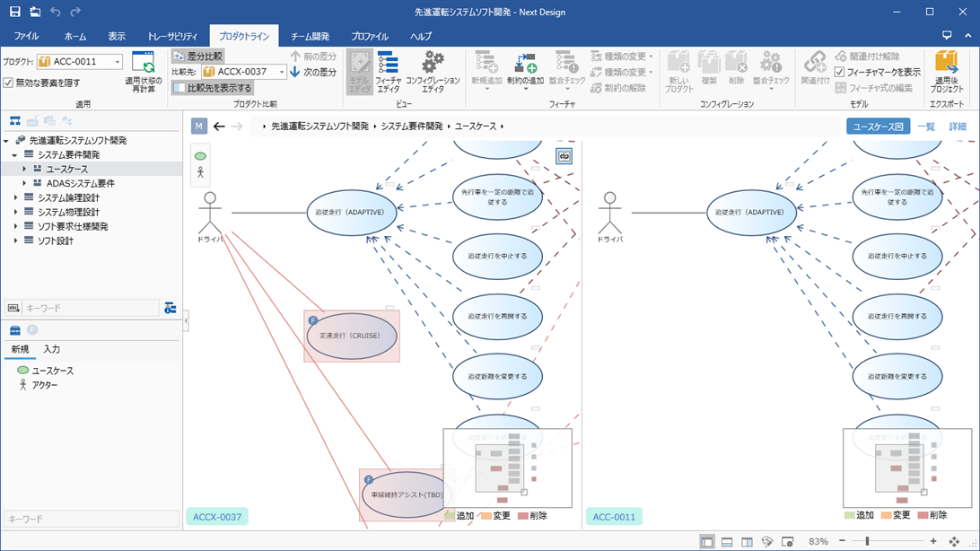This screenshot has height=551, width=980.
Task: Click the zoom slider in status bar
Action: (867, 542)
